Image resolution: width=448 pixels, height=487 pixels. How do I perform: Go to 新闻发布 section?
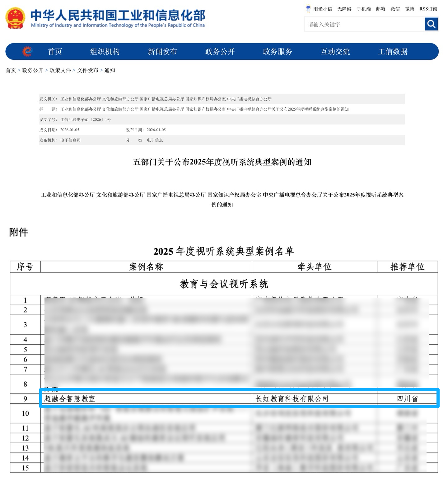pyautogui.click(x=162, y=52)
